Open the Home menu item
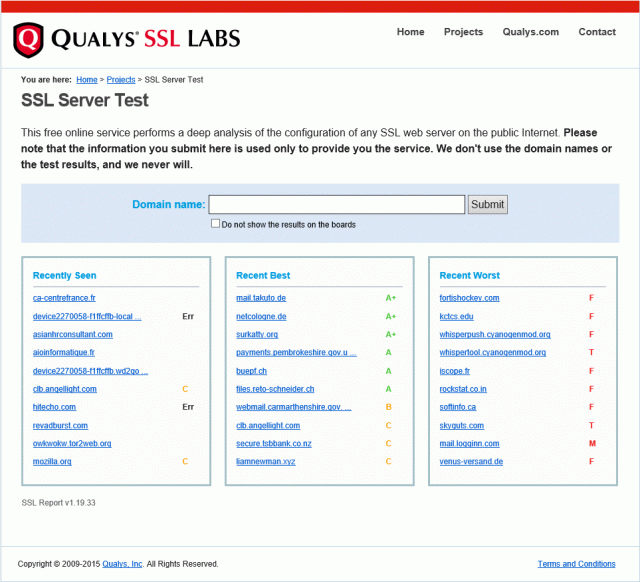Viewport: 640px width, 582px height. tap(410, 32)
